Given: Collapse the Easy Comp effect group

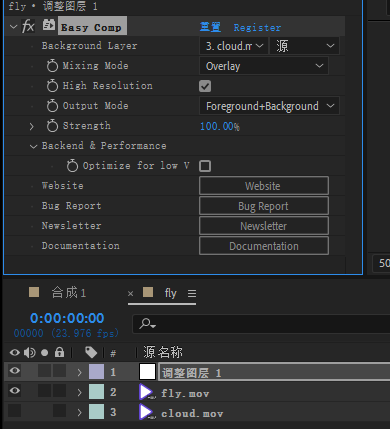Looking at the screenshot, I should pos(13,26).
